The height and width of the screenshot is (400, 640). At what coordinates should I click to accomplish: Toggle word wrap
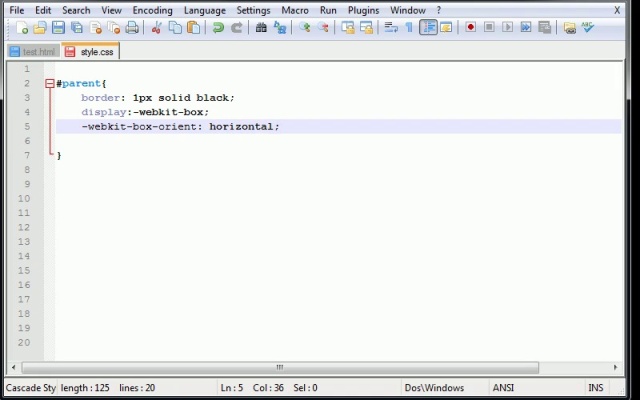pyautogui.click(x=391, y=28)
